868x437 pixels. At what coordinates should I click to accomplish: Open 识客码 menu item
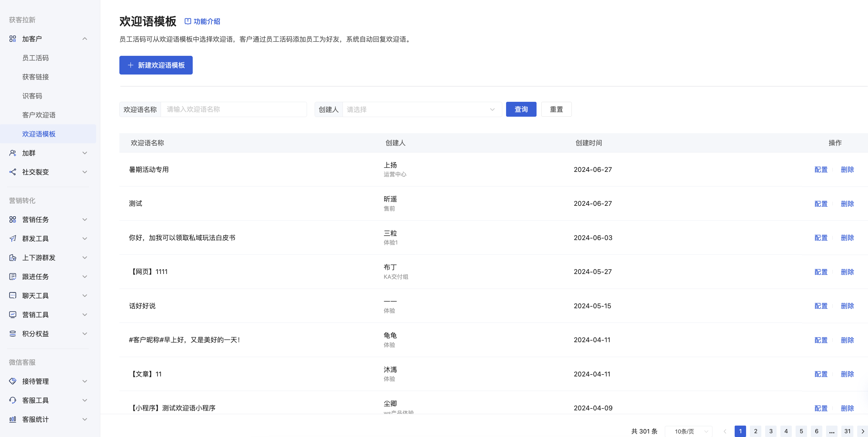(32, 96)
